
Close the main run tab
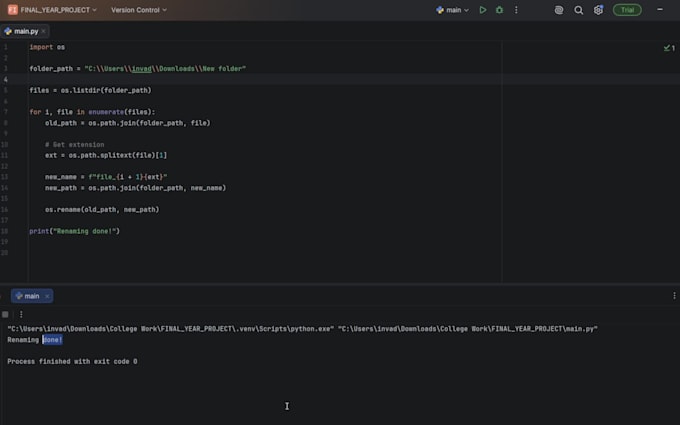tap(47, 296)
